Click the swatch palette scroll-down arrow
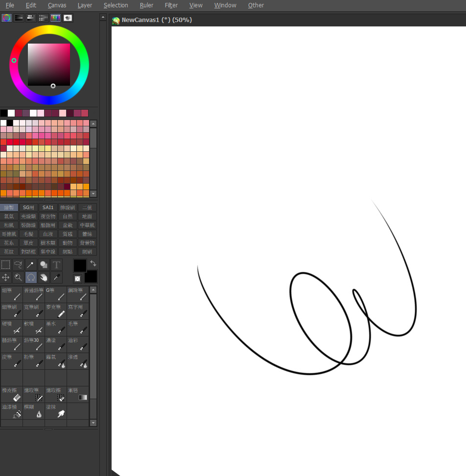 (93, 193)
